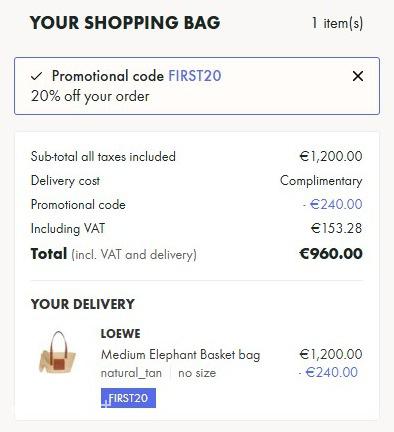Remove promo code with X icon
The width and height of the screenshot is (394, 432).
[x=358, y=76]
